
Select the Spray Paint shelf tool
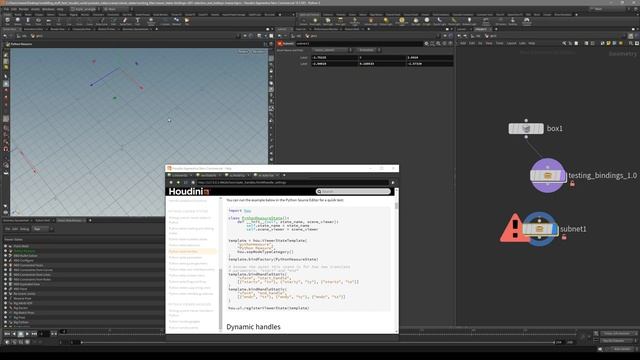(125, 20)
